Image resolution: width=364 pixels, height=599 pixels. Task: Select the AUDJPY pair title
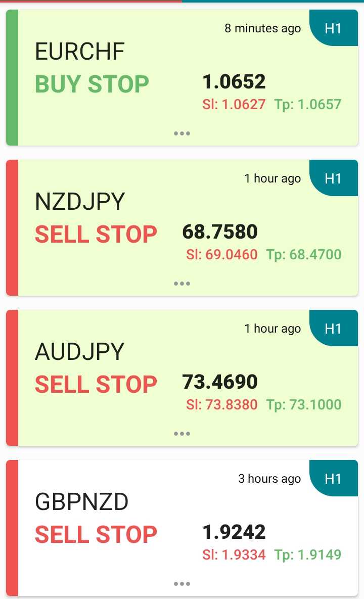pyautogui.click(x=80, y=352)
